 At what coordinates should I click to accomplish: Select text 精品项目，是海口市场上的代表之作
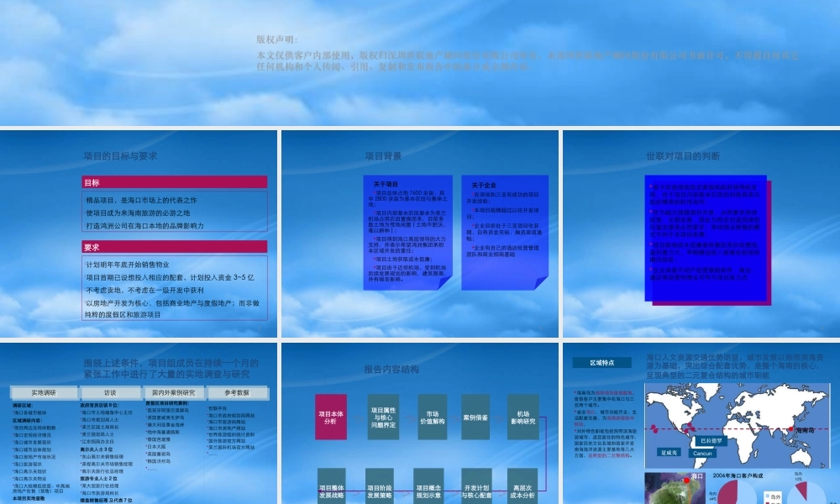(x=141, y=200)
